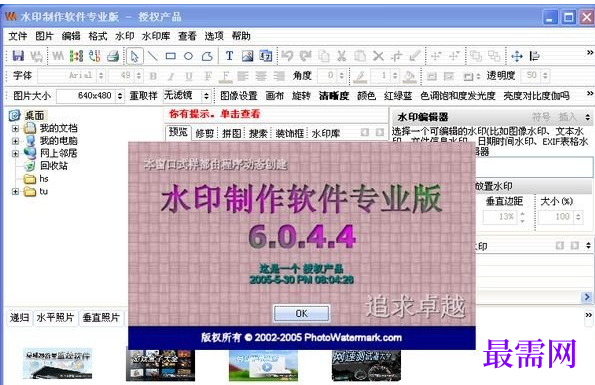Switch to the 装饰框 tab
595x385 pixels.
point(290,134)
